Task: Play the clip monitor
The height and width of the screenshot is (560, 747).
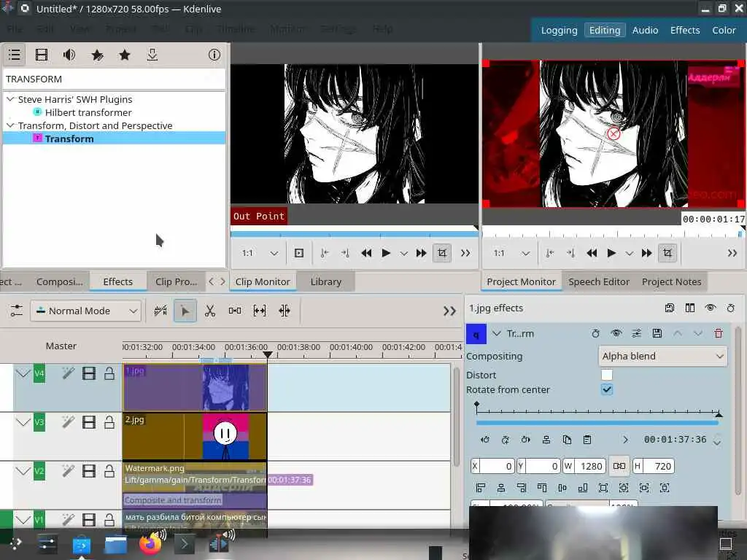Action: point(386,253)
